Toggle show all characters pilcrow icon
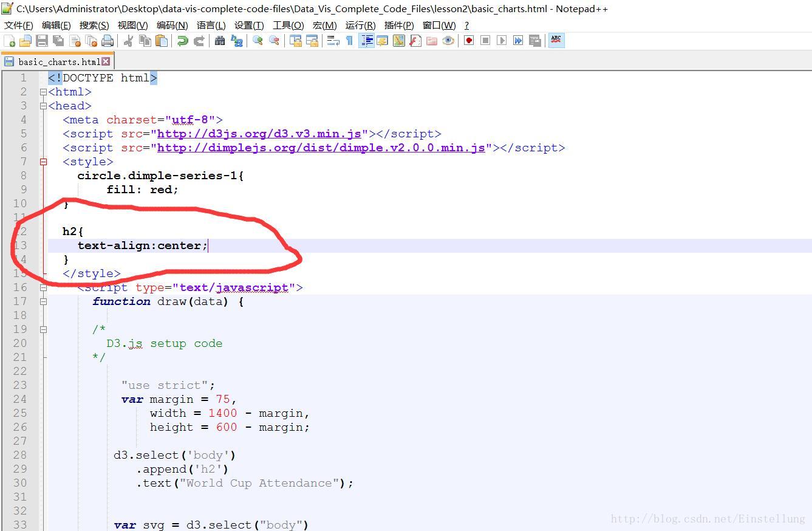 point(349,41)
